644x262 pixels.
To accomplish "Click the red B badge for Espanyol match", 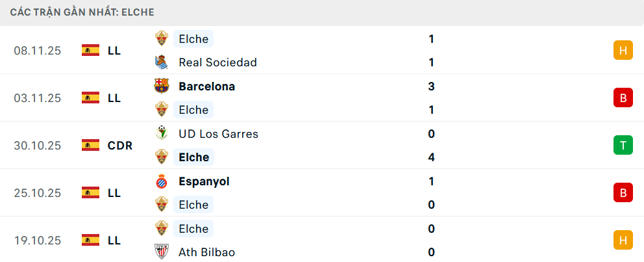I will (x=623, y=192).
